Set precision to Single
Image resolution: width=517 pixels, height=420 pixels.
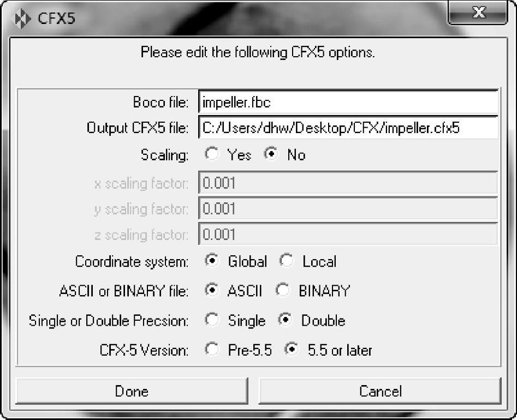click(212, 320)
